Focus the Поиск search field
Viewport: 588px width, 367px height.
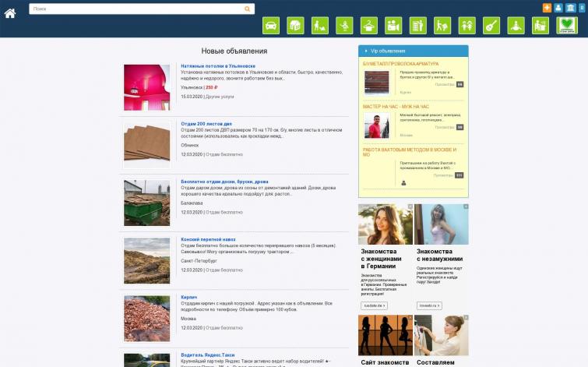pyautogui.click(x=142, y=9)
